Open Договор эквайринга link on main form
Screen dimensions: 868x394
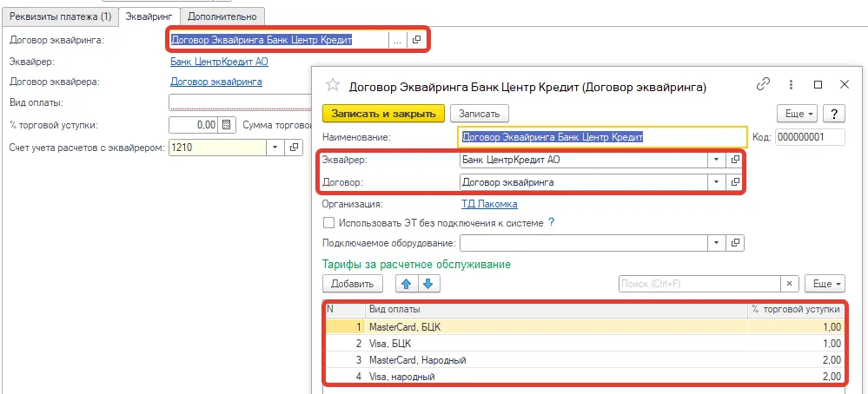click(216, 82)
